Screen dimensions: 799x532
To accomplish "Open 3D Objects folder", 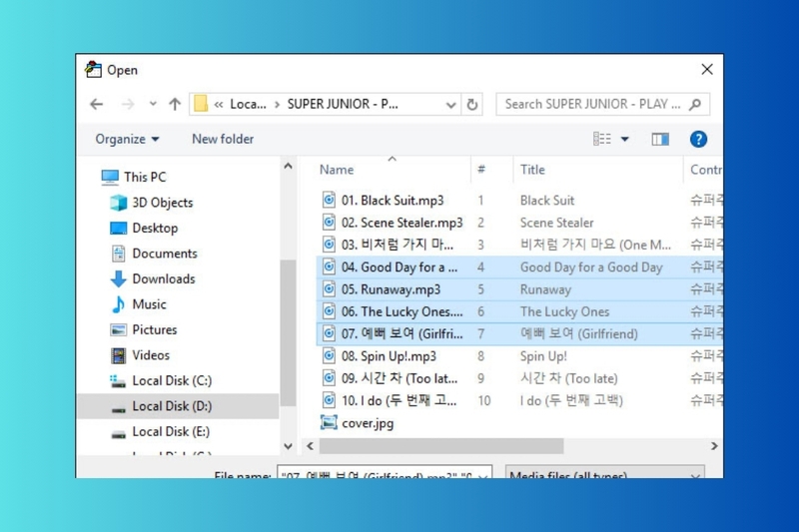I will coord(152,203).
